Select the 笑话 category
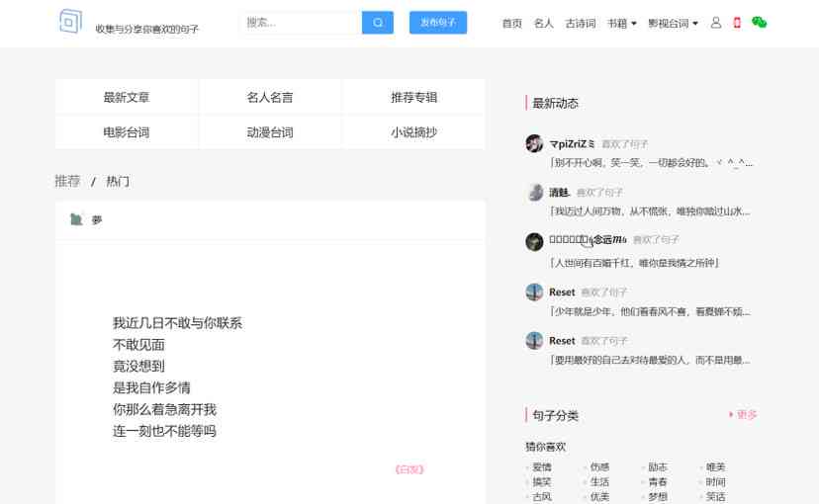 click(x=715, y=497)
